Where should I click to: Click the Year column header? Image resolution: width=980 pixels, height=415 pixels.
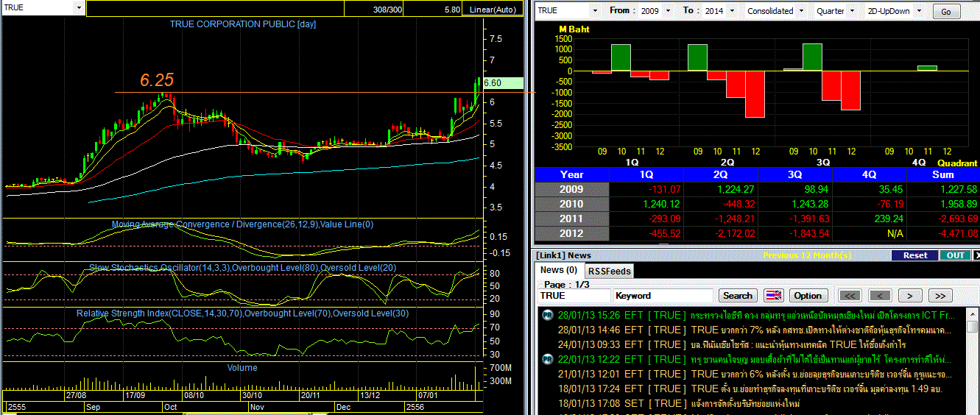pyautogui.click(x=572, y=174)
